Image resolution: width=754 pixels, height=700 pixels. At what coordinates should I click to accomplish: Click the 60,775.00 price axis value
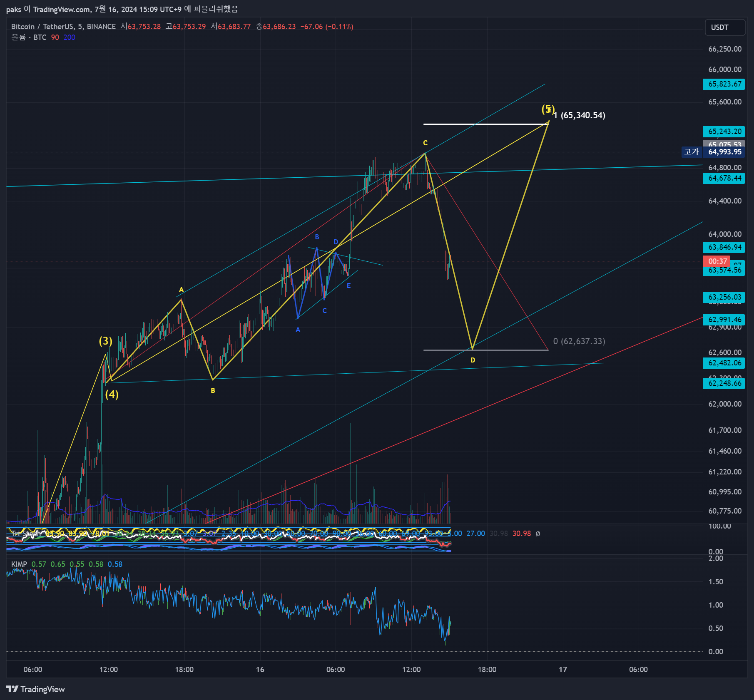[725, 511]
